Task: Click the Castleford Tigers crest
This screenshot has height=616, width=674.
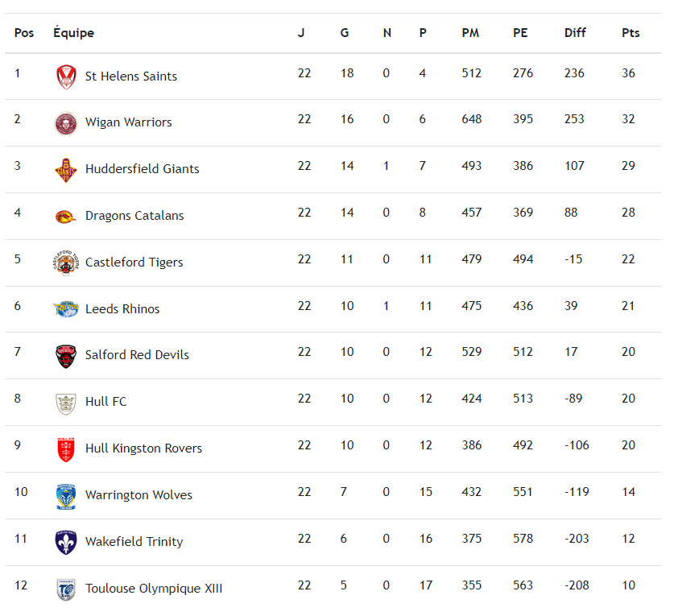Action: pos(66,263)
